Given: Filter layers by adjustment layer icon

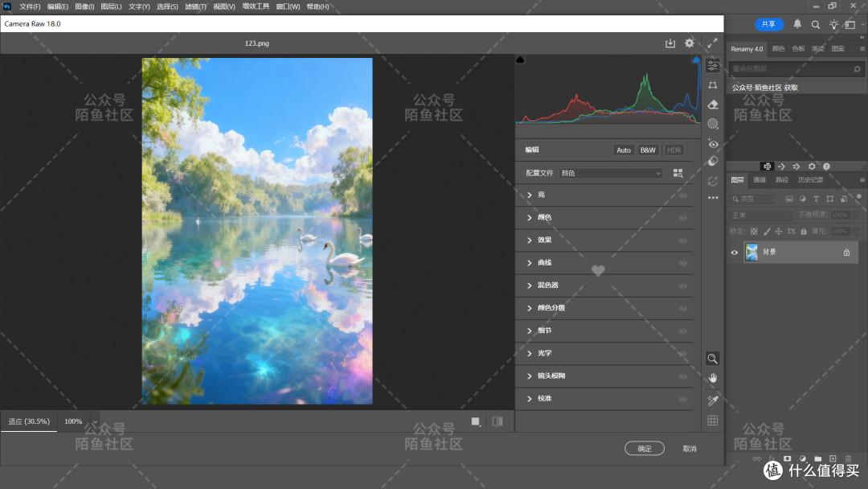Looking at the screenshot, I should click(803, 199).
